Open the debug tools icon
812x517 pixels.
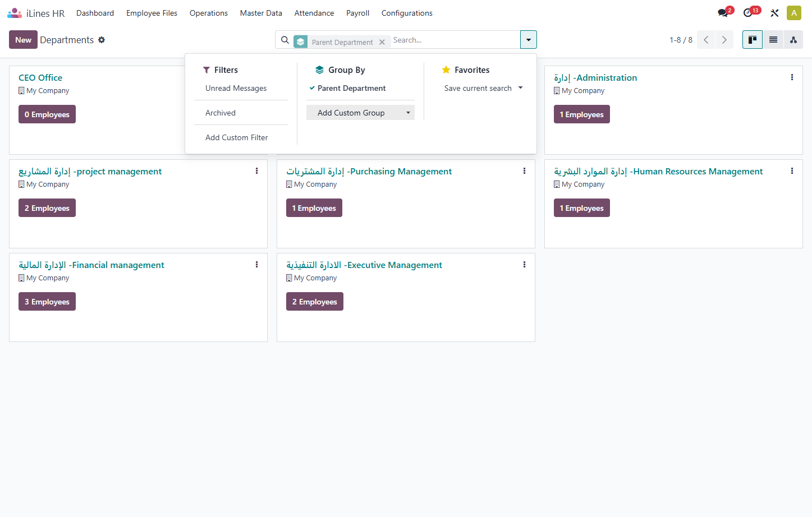(774, 13)
